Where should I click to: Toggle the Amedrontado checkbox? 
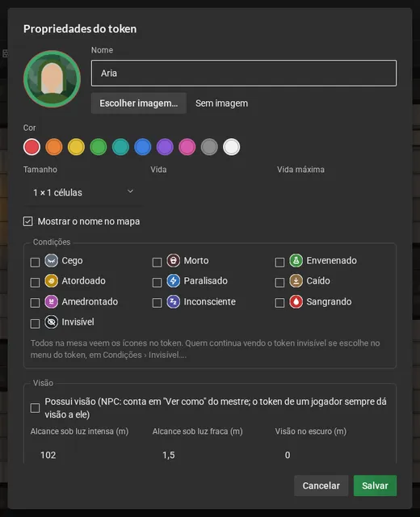[x=35, y=303]
